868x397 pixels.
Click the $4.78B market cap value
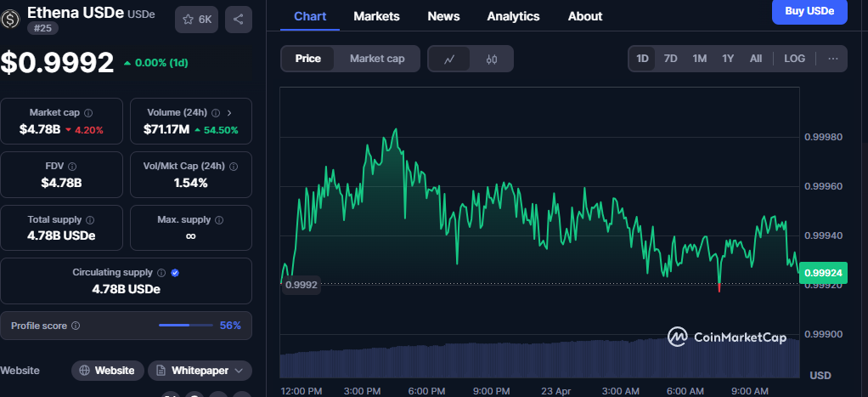(39, 130)
